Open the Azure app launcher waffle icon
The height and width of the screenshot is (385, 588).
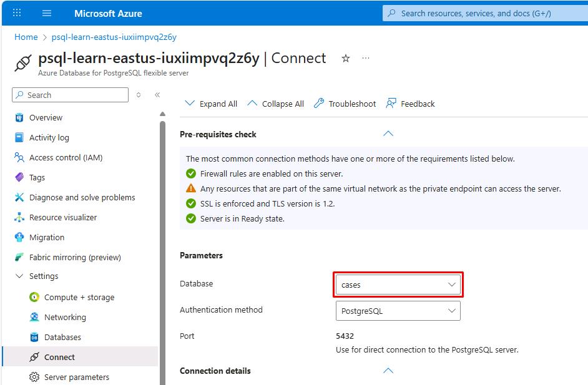17,13
